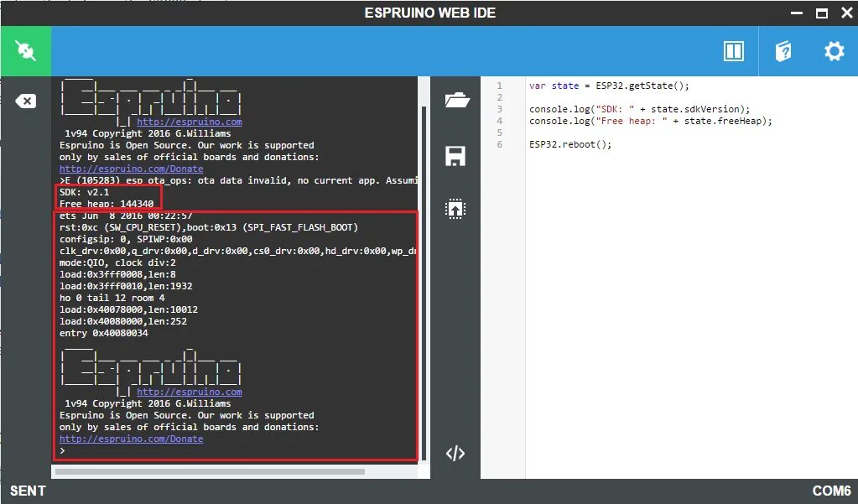Image resolution: width=858 pixels, height=504 pixels.
Task: Maximize the Espruino Web IDE window
Action: coord(821,13)
